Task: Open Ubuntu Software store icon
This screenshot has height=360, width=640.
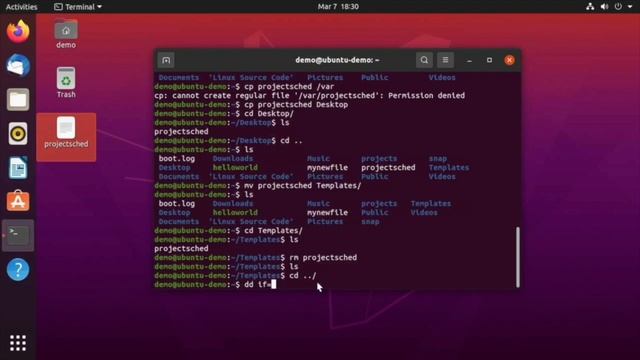Action: click(x=18, y=201)
